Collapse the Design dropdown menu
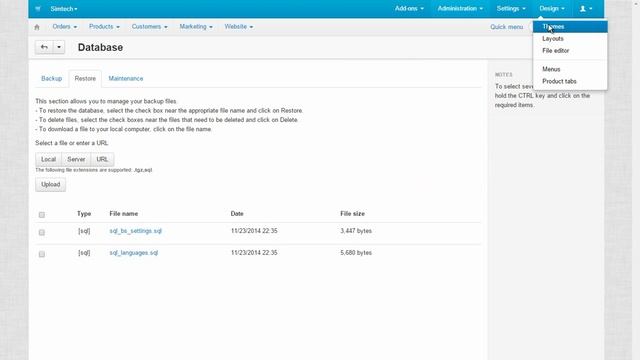 point(552,9)
